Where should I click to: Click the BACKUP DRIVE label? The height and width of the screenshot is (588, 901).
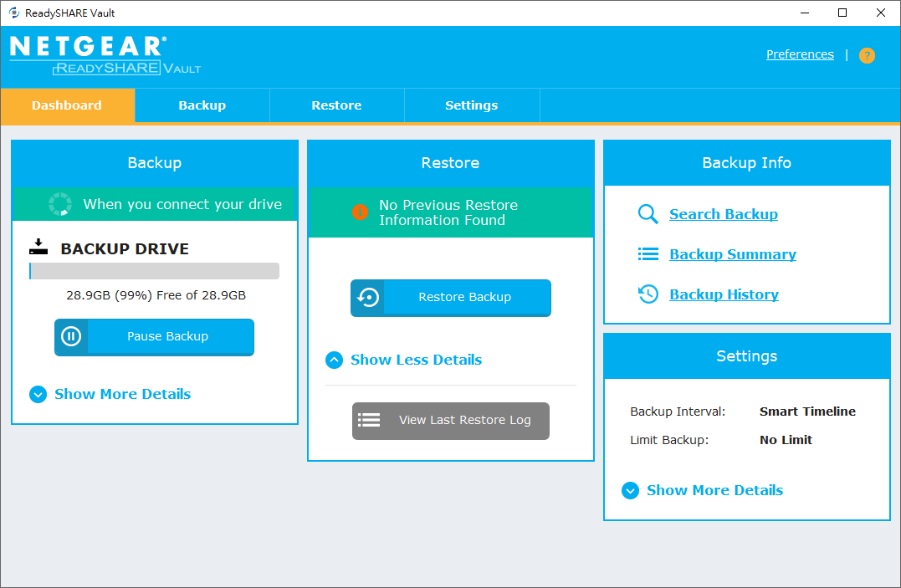pos(125,249)
